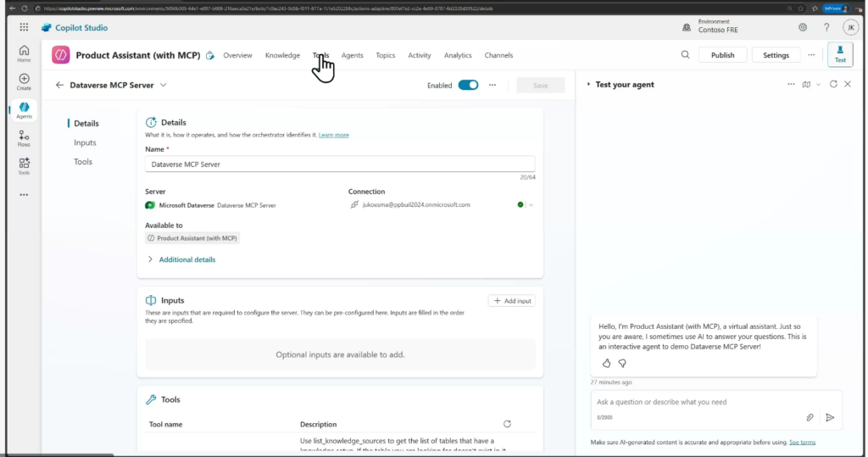The image size is (868, 457).
Task: Open the settings gear icon
Action: [803, 27]
